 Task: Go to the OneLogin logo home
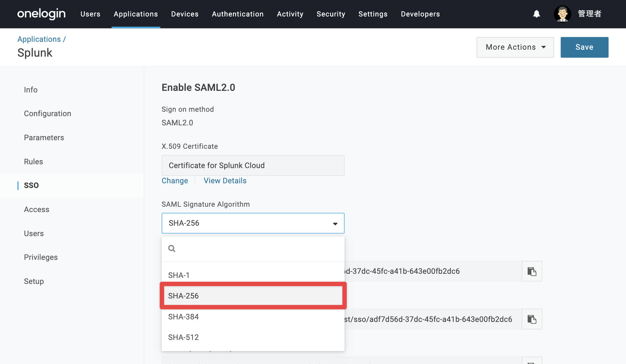coord(41,14)
